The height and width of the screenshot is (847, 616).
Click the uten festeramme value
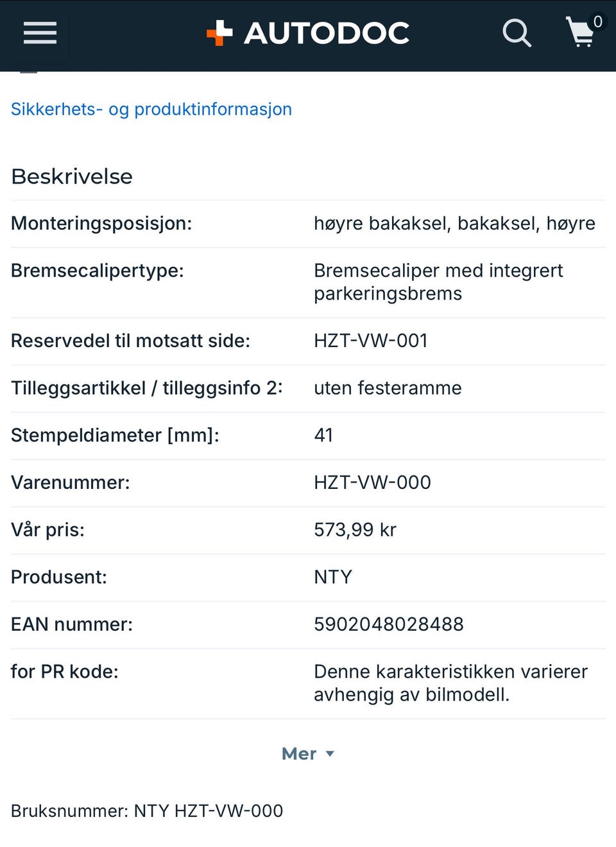coord(388,388)
